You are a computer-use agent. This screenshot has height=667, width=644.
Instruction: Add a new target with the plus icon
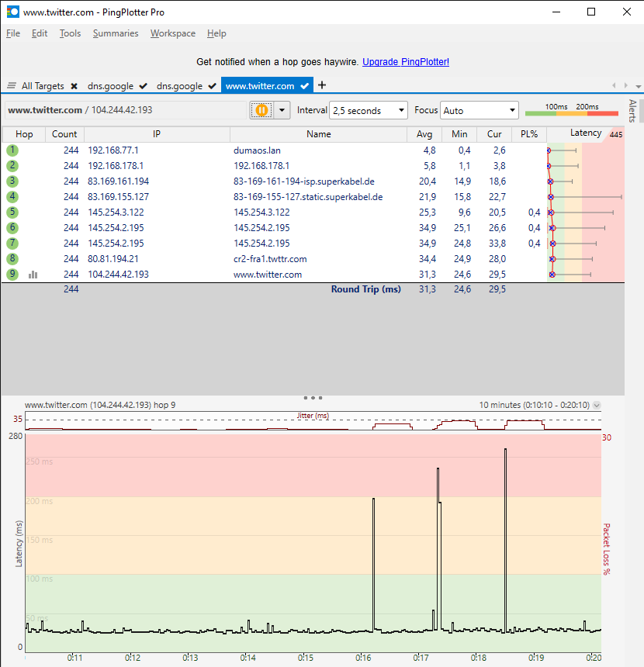click(322, 85)
